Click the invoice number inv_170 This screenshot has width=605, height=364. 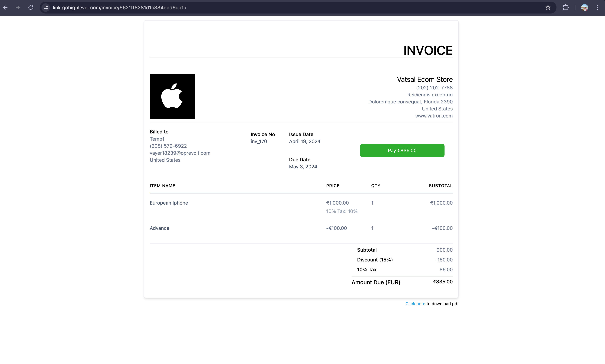pos(259,142)
